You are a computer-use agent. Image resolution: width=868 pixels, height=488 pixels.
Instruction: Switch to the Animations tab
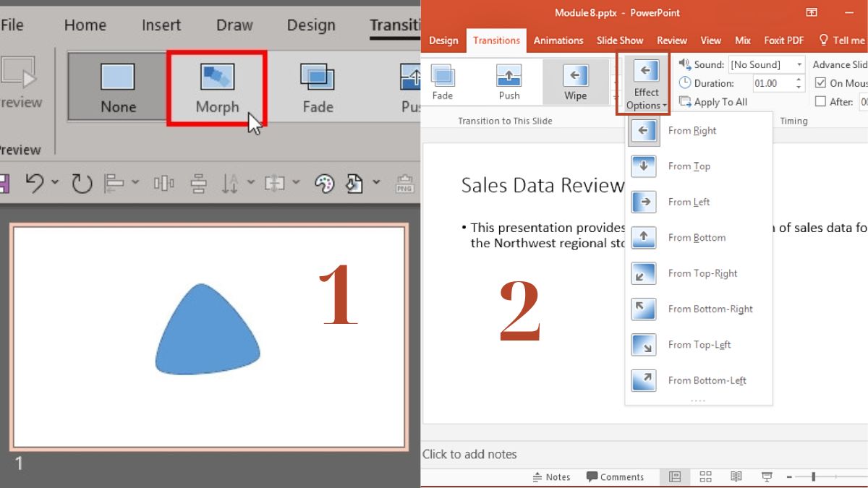[558, 40]
